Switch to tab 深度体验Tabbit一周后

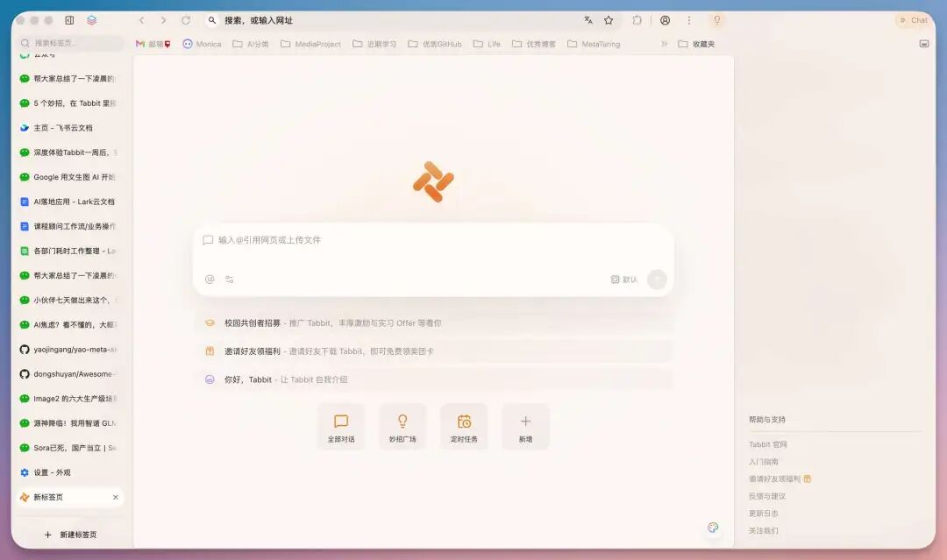pos(71,152)
